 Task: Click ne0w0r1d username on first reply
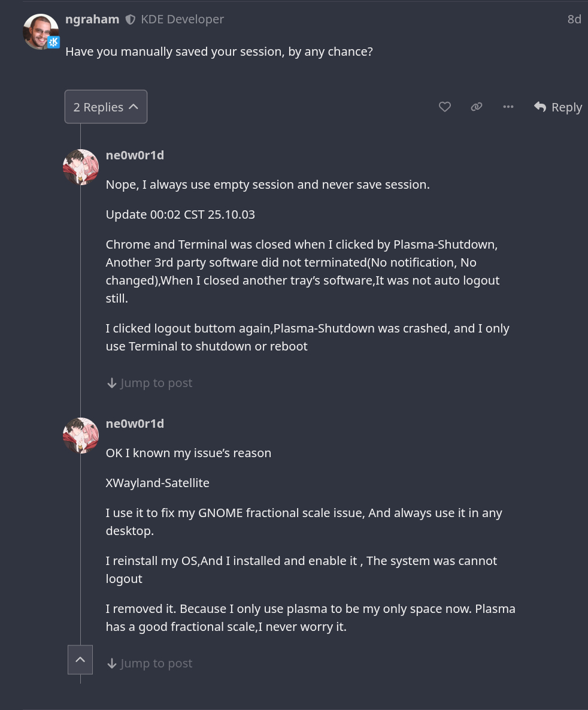(x=135, y=155)
